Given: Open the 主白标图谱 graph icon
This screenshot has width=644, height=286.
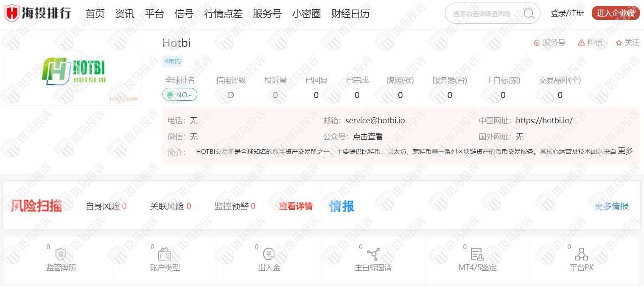Looking at the screenshot, I should pos(373,255).
